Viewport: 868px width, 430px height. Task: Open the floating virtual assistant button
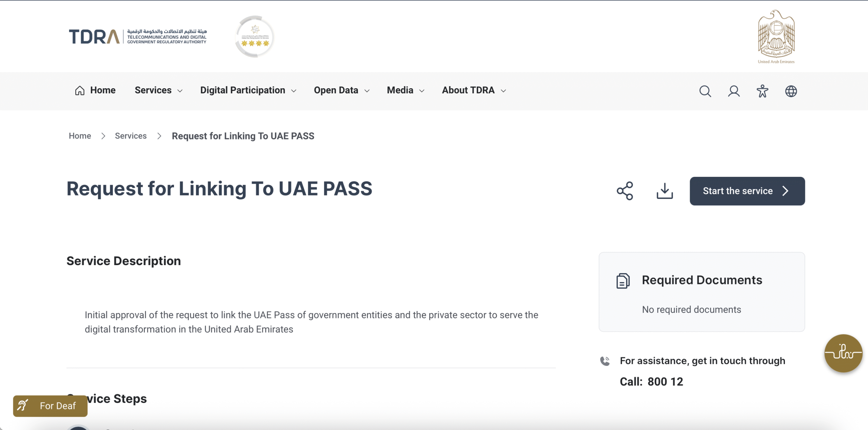click(843, 353)
